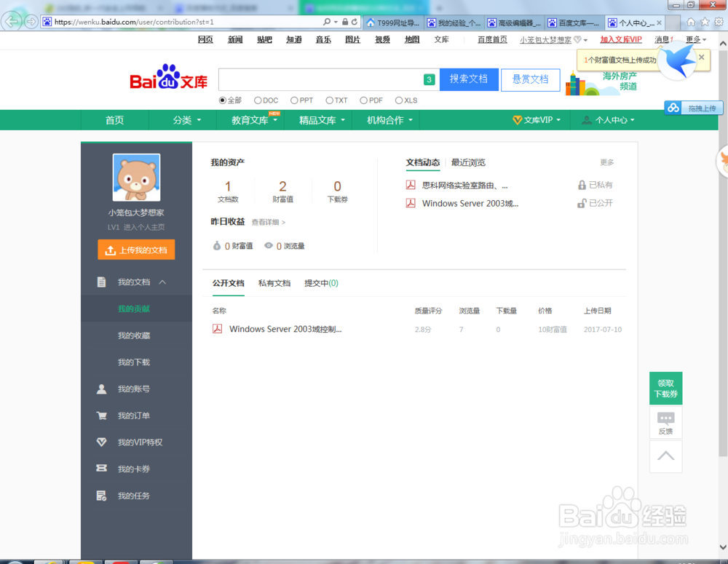Open 我的收藏 in sidebar
728x564 pixels.
pyautogui.click(x=134, y=335)
